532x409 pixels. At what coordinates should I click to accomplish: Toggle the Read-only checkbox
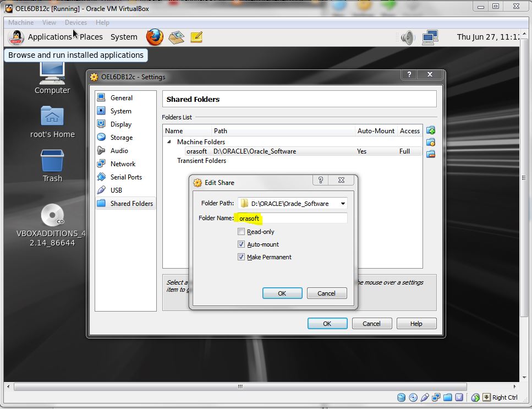coord(241,232)
